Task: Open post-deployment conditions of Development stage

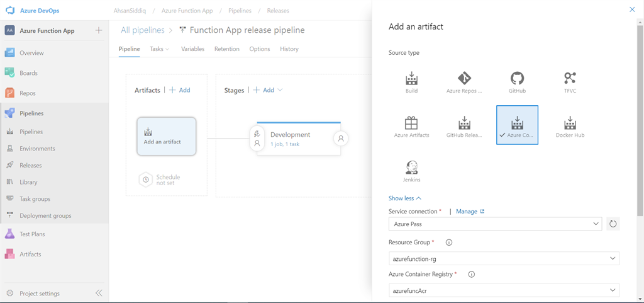Action: [x=341, y=139]
